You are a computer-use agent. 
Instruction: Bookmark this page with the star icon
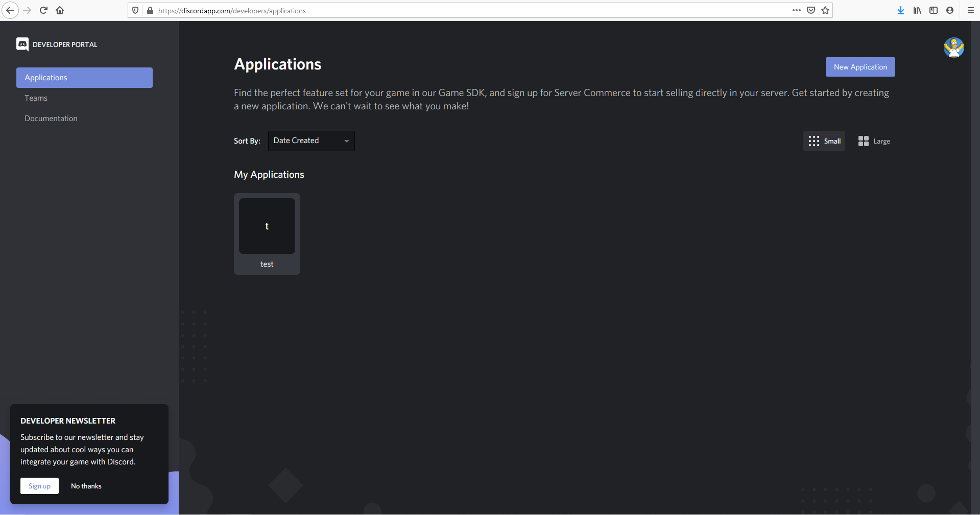click(x=825, y=10)
